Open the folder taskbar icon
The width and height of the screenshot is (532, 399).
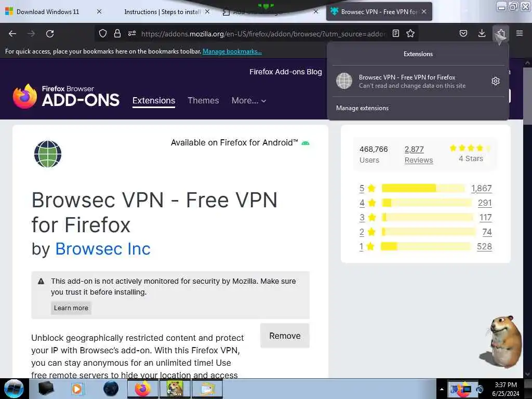click(207, 389)
